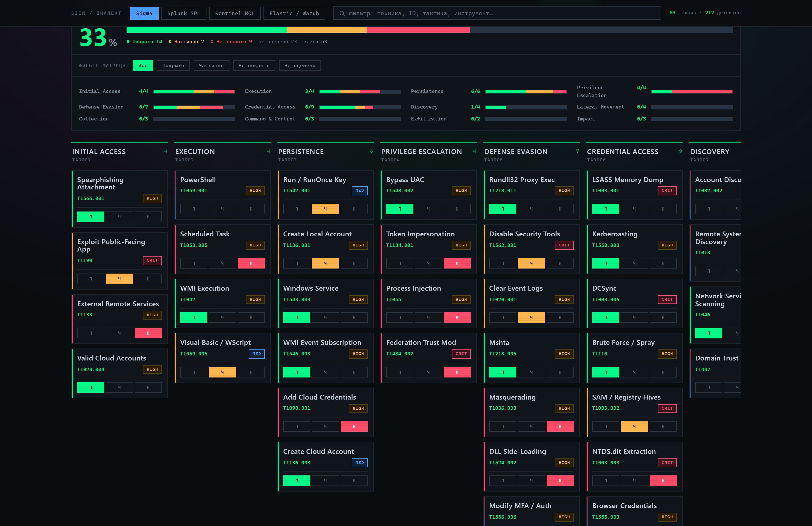The width and height of the screenshot is (812, 526).
Task: Set Create Local Account to Ч partial
Action: [326, 263]
